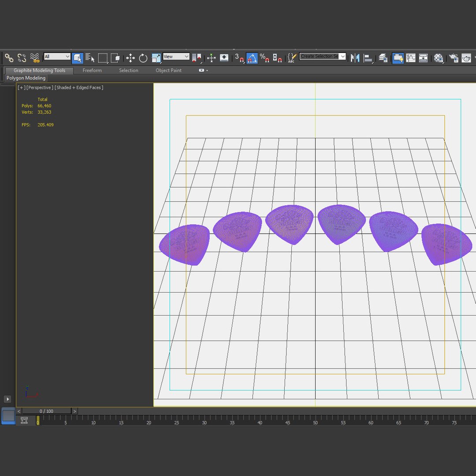Toggle the Graphite Modeling ribbon button

[398, 58]
